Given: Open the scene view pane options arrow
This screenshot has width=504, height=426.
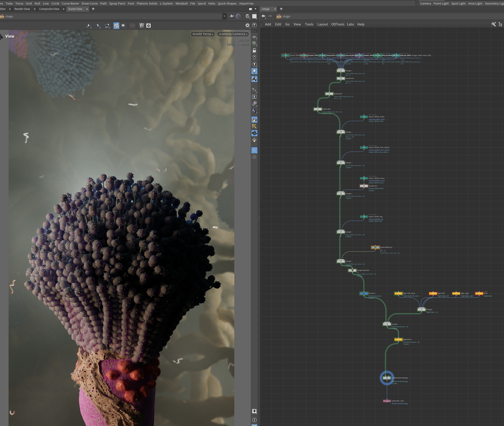Looking at the screenshot, I should click(255, 9).
